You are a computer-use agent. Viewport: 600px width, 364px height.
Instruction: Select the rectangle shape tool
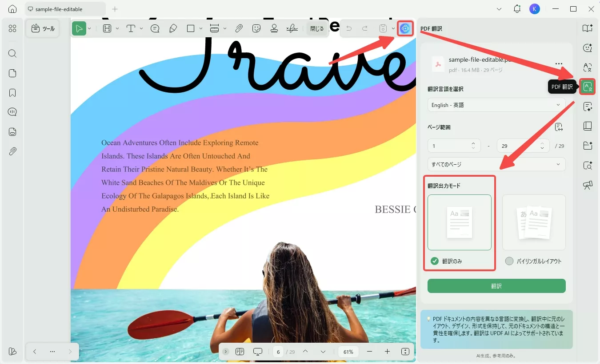191,29
